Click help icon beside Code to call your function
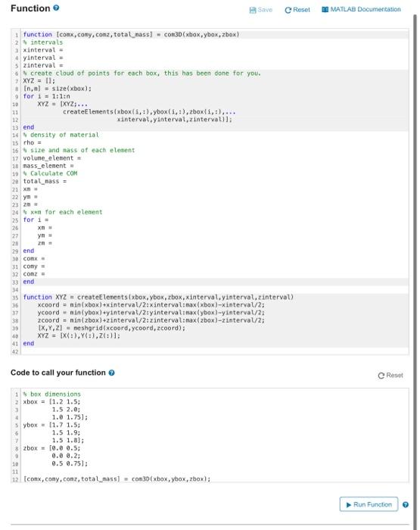 click(111, 373)
